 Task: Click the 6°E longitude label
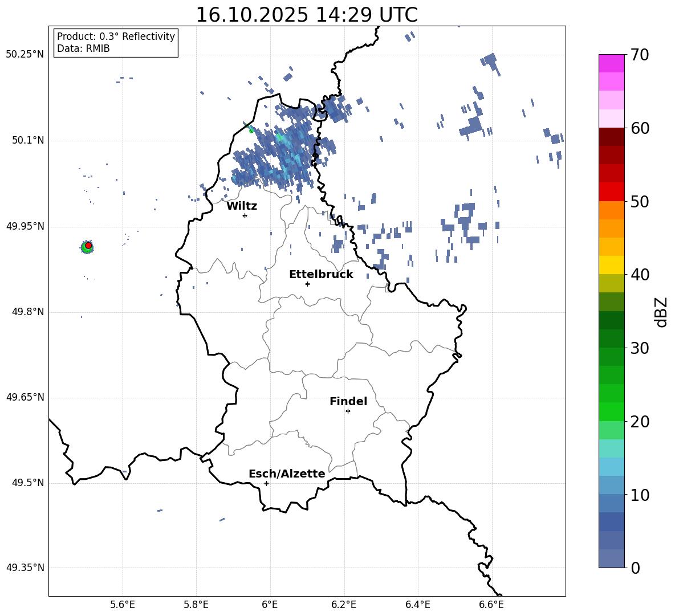(x=270, y=605)
